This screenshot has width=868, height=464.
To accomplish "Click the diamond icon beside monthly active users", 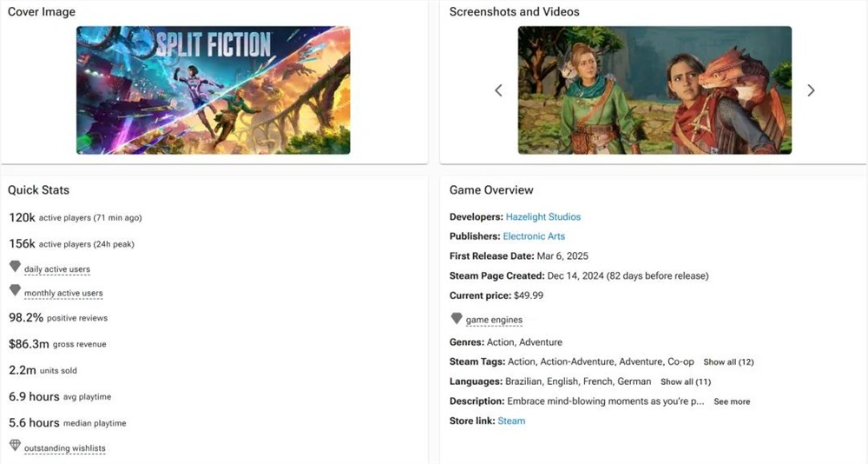I will 15,291.
